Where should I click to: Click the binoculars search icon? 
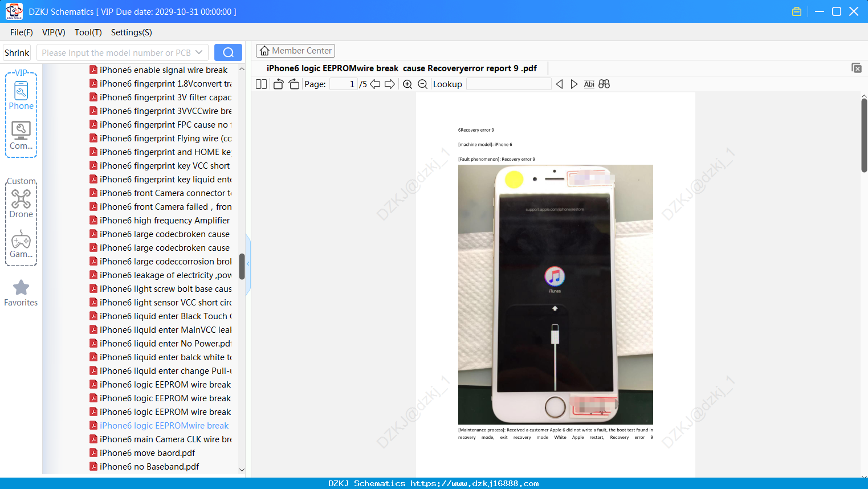click(x=604, y=84)
